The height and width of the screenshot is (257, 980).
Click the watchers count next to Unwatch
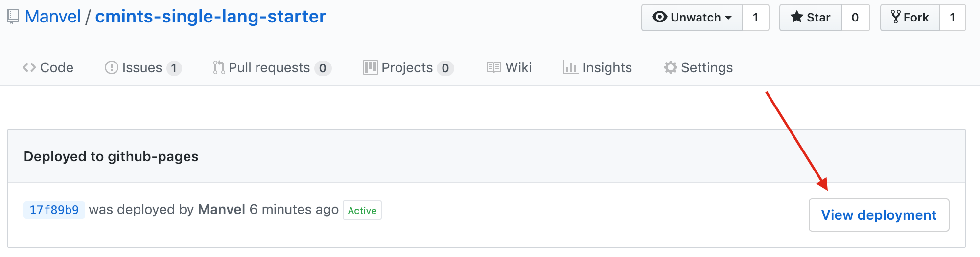(x=756, y=18)
